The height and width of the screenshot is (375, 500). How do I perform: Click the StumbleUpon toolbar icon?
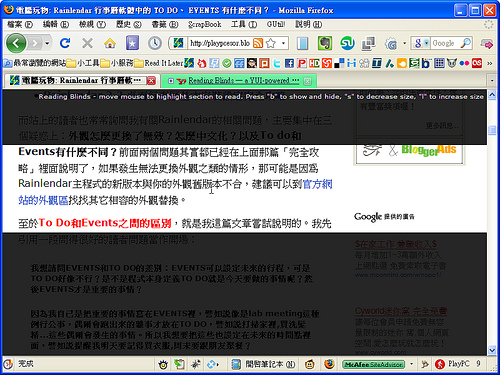(347, 43)
